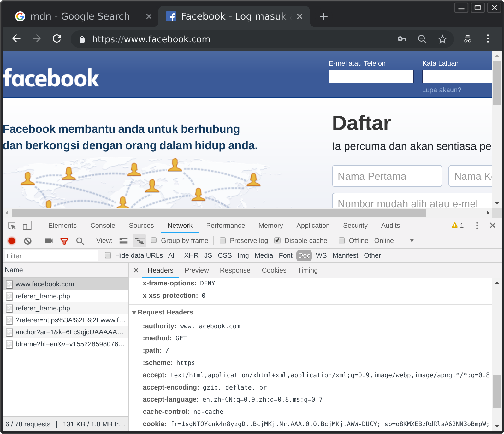Click the capture screenshots camera icon
Image resolution: width=504 pixels, height=434 pixels.
point(49,241)
